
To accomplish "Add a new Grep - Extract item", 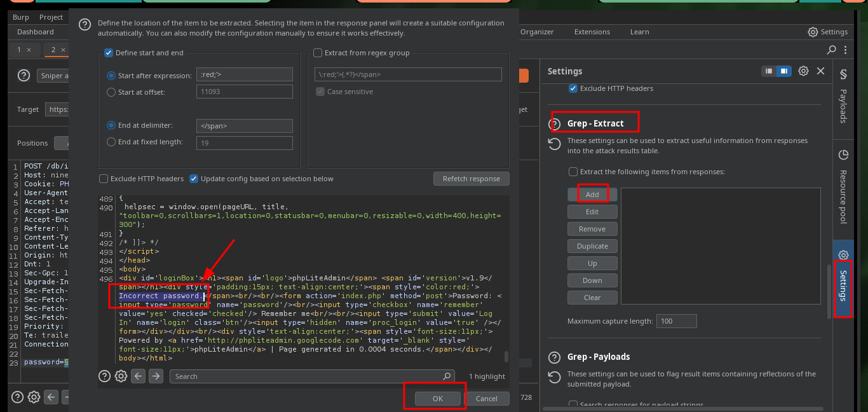I will (x=592, y=195).
